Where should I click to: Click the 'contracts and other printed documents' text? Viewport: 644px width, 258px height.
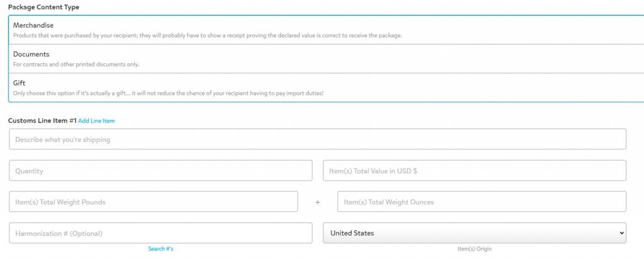click(76, 64)
